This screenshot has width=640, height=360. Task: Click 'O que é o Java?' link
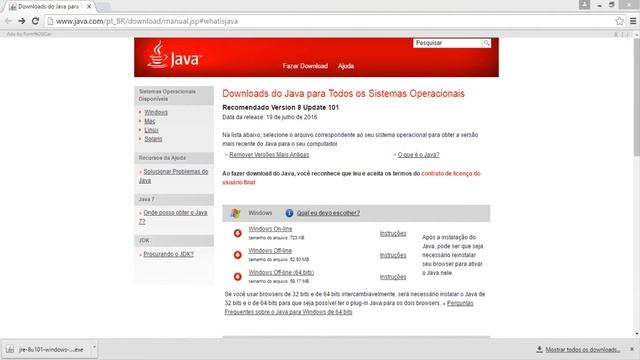[x=418, y=155]
